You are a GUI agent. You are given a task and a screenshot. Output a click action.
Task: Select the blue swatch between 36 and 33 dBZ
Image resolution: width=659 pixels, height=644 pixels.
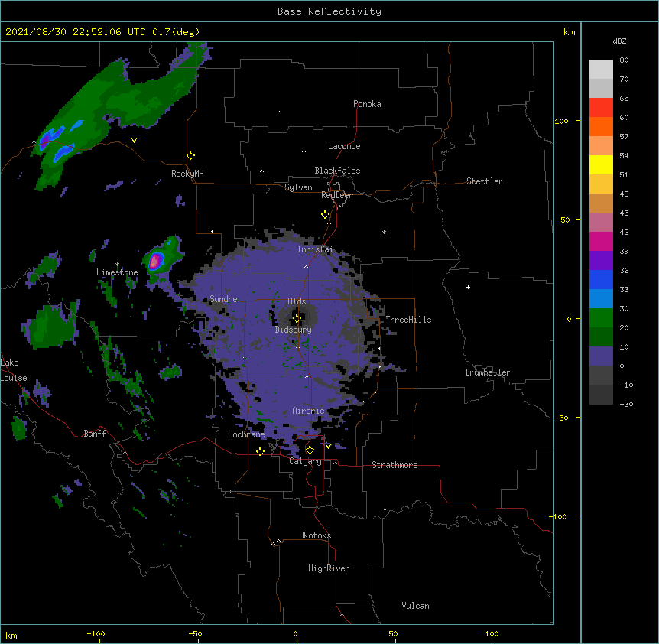pyautogui.click(x=601, y=279)
